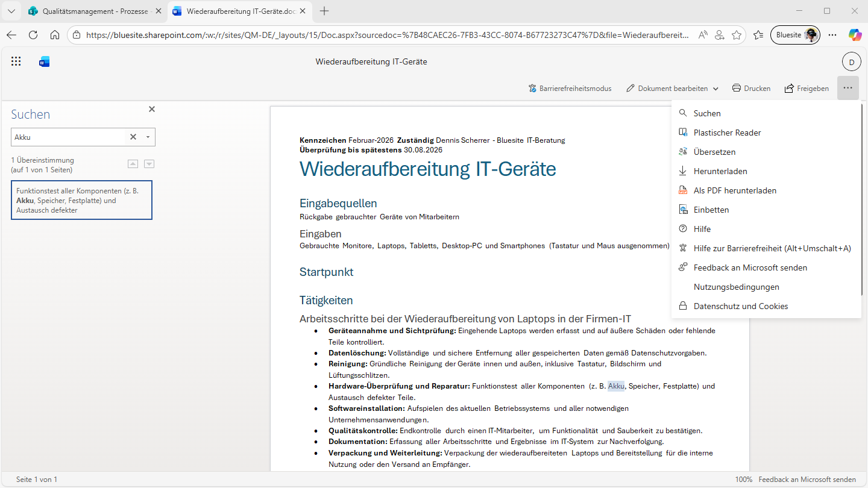Image resolution: width=868 pixels, height=488 pixels.
Task: Turn on Barrierefreiheitsmodus
Action: point(570,89)
